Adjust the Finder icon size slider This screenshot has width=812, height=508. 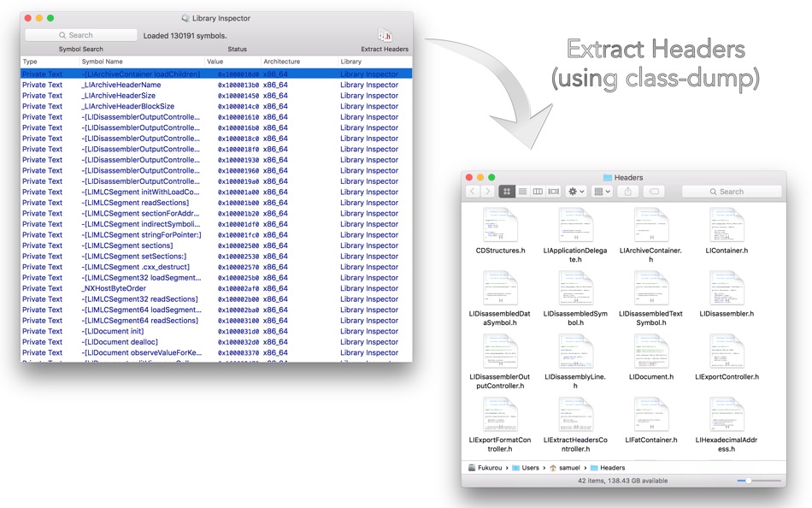point(748,481)
